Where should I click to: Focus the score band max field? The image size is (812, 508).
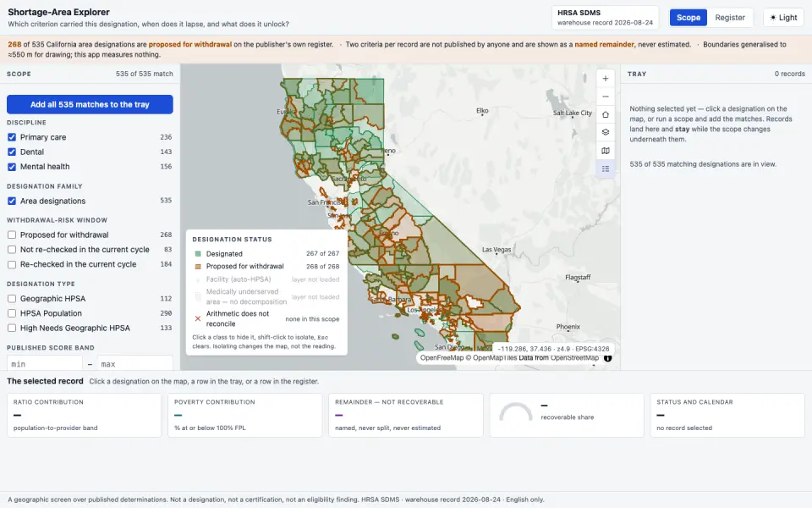(134, 364)
